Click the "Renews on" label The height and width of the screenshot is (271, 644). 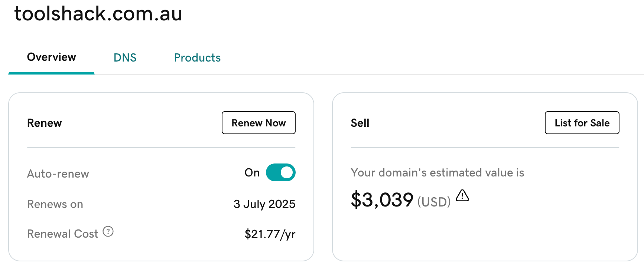(x=55, y=204)
